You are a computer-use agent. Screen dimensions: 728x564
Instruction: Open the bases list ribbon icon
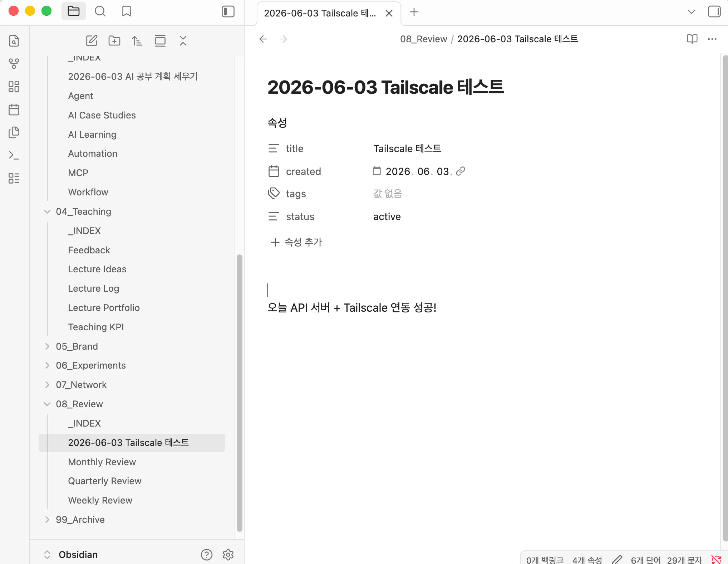coord(14,178)
